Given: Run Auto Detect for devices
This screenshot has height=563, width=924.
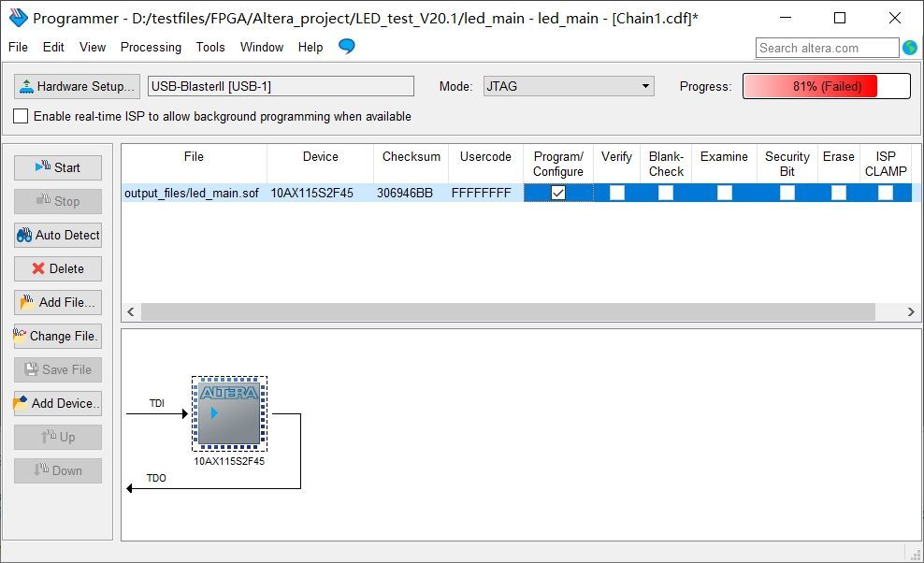Looking at the screenshot, I should (58, 236).
